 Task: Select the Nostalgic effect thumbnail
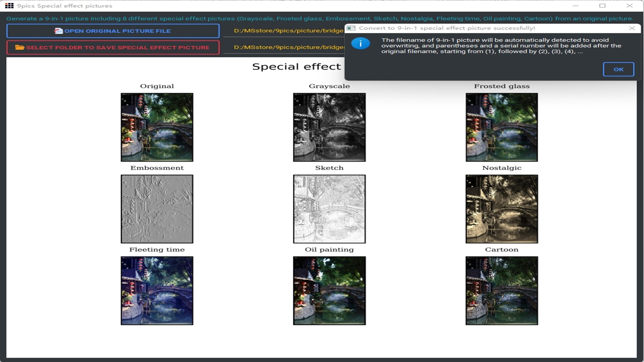(x=501, y=209)
